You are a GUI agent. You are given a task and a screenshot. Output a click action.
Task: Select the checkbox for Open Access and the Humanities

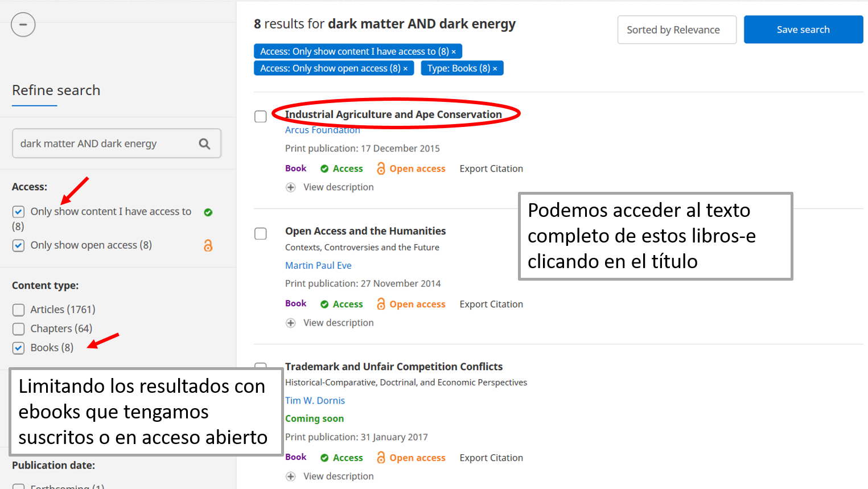261,234
